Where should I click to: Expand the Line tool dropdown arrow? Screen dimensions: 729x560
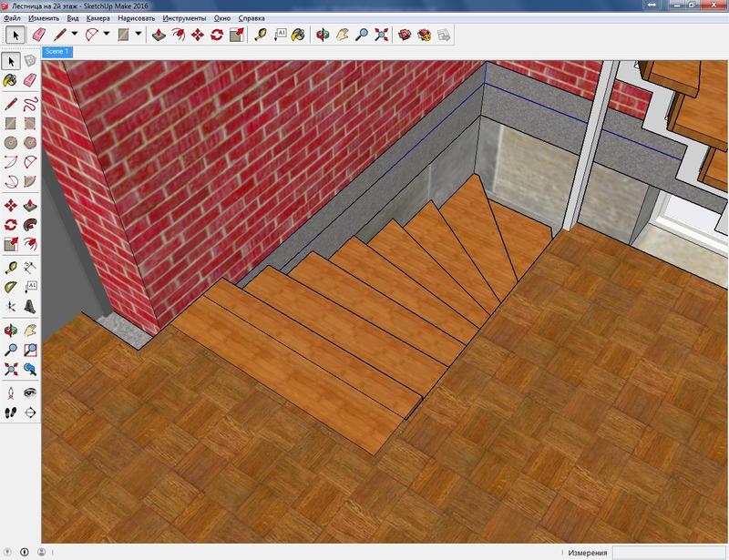pyautogui.click(x=75, y=34)
